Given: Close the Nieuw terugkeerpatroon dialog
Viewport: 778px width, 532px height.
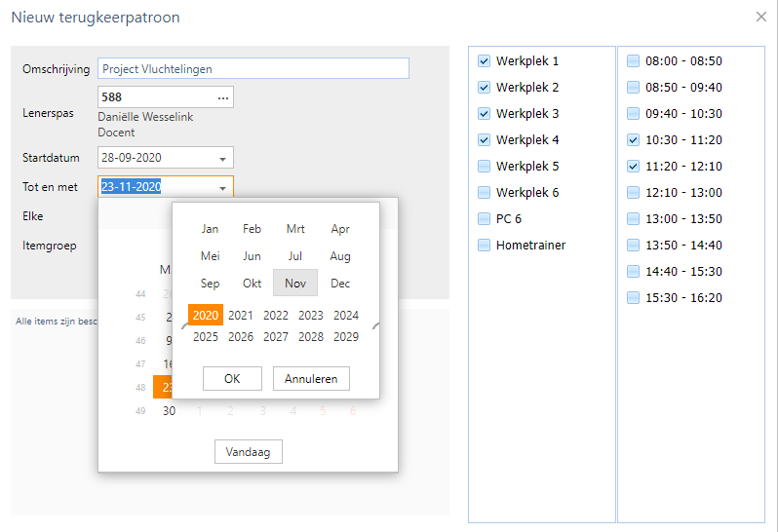Looking at the screenshot, I should tap(761, 17).
